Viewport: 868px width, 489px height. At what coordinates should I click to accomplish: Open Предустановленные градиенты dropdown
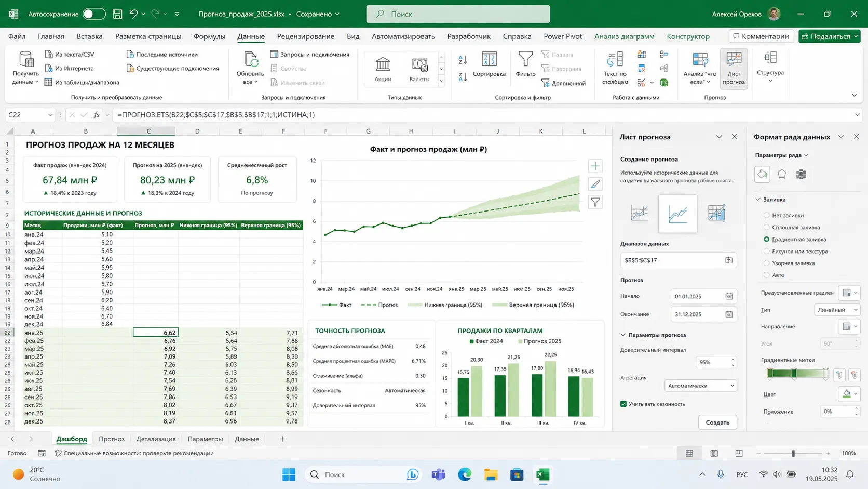849,293
